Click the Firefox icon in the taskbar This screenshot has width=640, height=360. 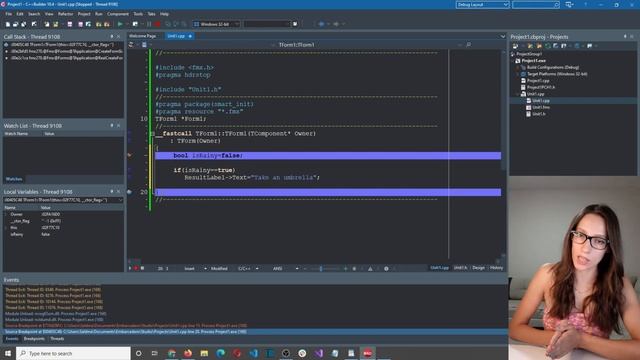pos(188,353)
